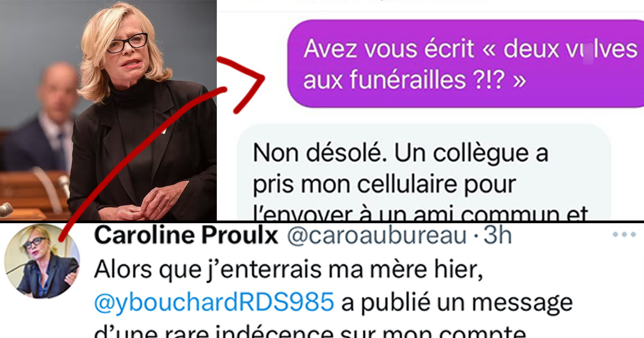
Task: Click the grey censor block over the word vulves
Action: point(589,50)
